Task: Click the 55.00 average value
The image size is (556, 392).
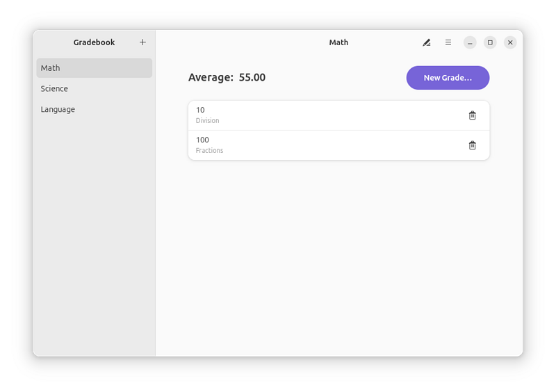Action: pyautogui.click(x=252, y=78)
